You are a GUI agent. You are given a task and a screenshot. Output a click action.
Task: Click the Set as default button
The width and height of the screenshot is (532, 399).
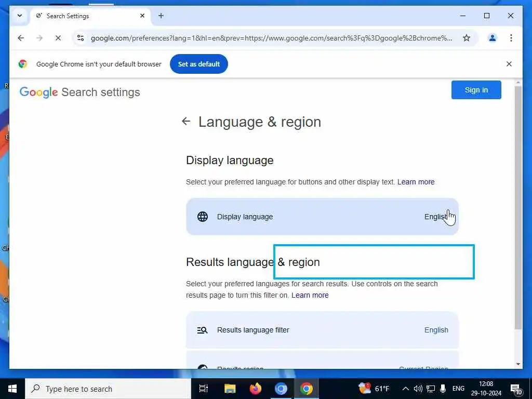point(199,64)
